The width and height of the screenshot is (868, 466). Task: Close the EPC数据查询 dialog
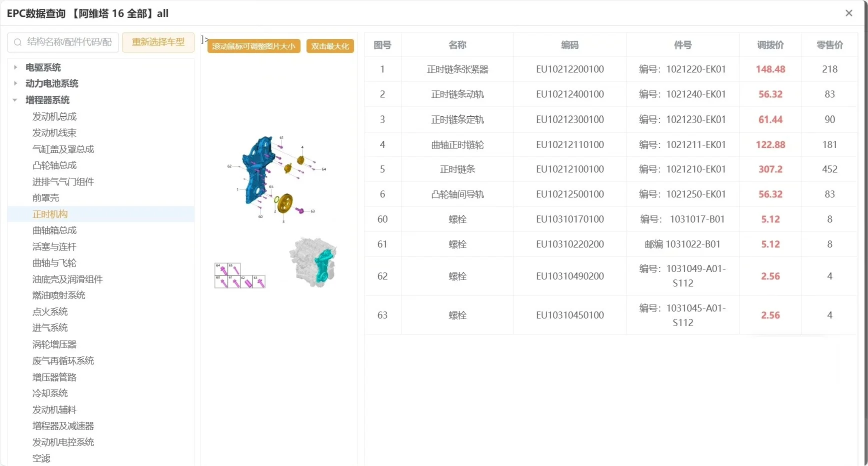(848, 13)
